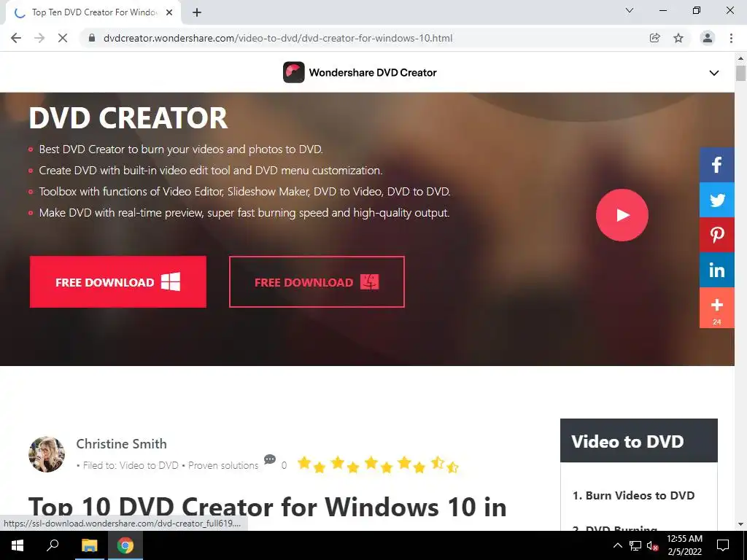
Task: Expand the site header navigation chevron
Action: click(713, 73)
